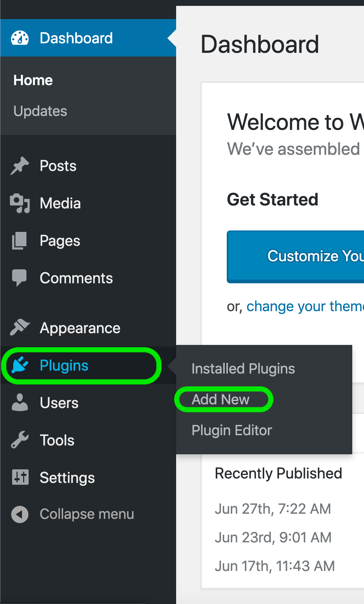Click the Appearance paintbrush icon
Viewport: 364px width, 604px height.
[x=20, y=327]
